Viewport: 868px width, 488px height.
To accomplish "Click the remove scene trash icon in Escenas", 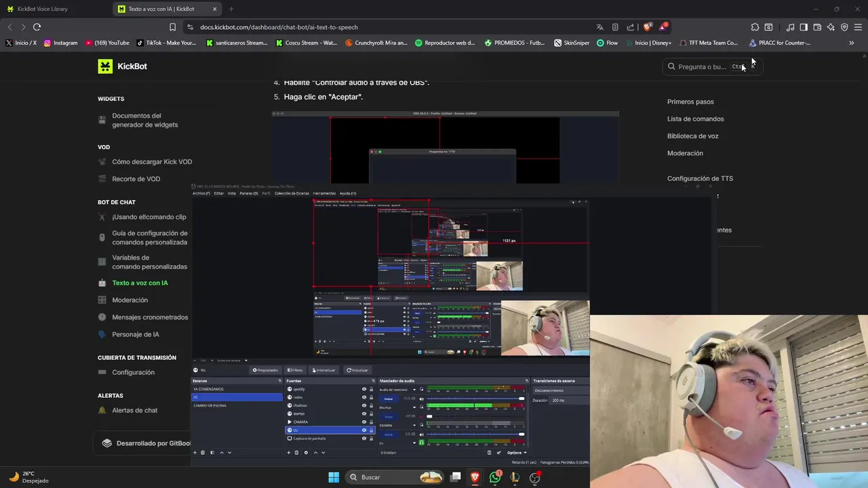I will tap(203, 452).
